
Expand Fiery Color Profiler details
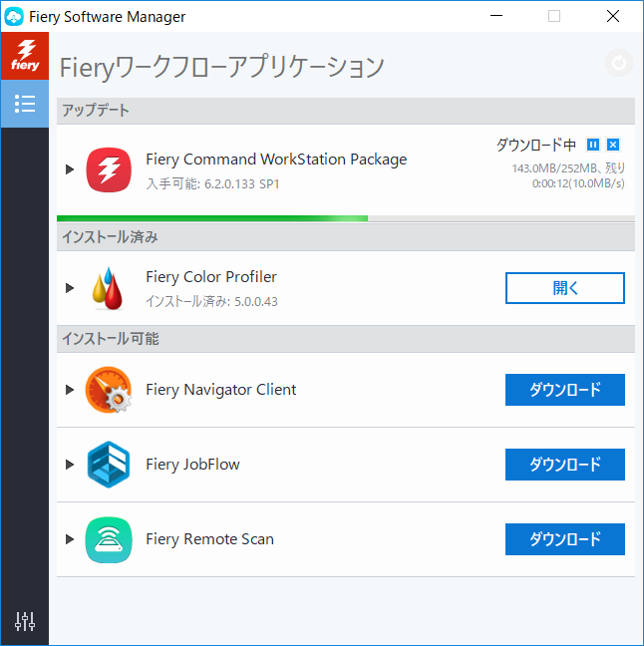(x=70, y=287)
